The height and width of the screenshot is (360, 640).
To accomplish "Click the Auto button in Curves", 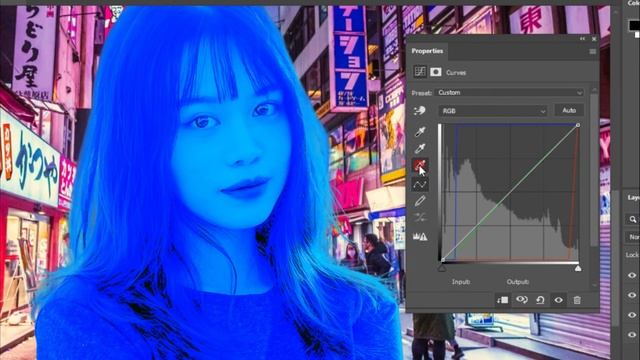I will (569, 110).
